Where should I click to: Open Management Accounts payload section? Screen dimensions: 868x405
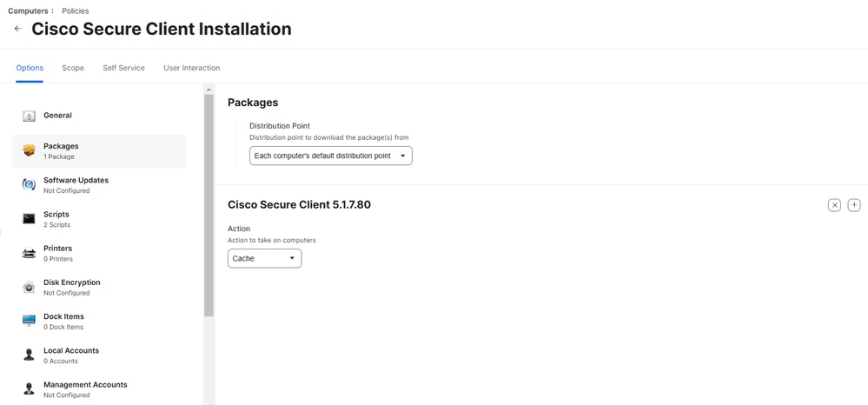85,388
